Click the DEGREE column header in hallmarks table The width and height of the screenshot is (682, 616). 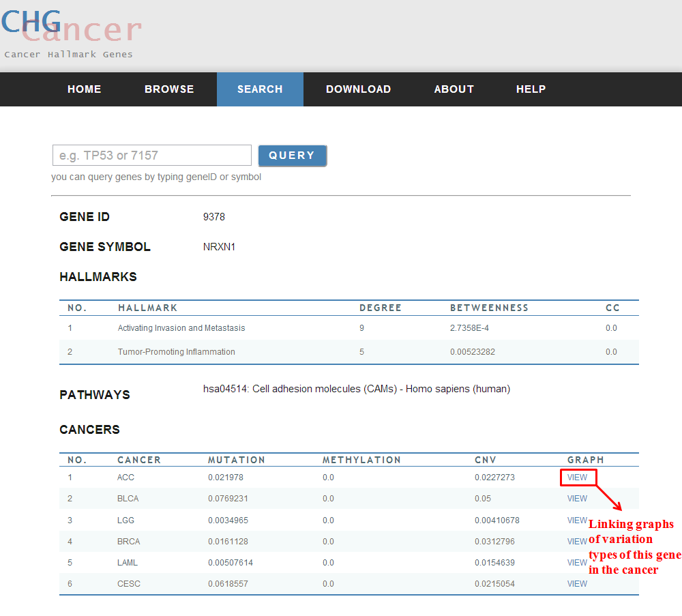coord(380,308)
